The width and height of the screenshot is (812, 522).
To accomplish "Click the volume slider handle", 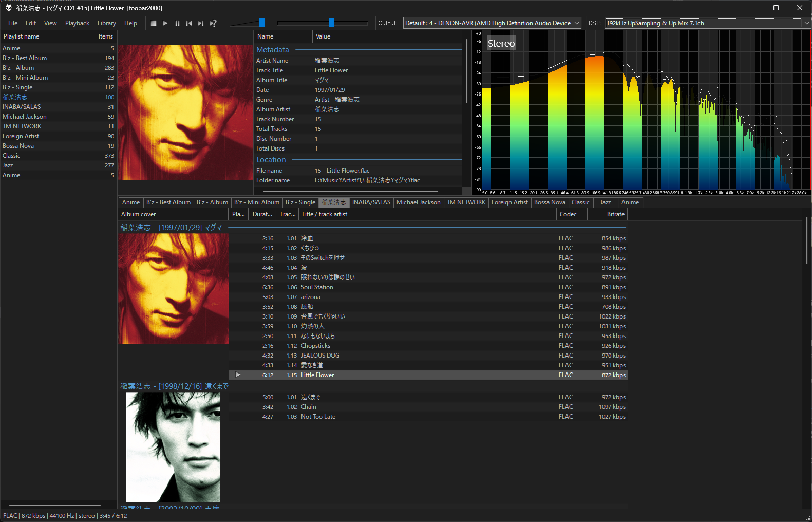I will (x=262, y=23).
